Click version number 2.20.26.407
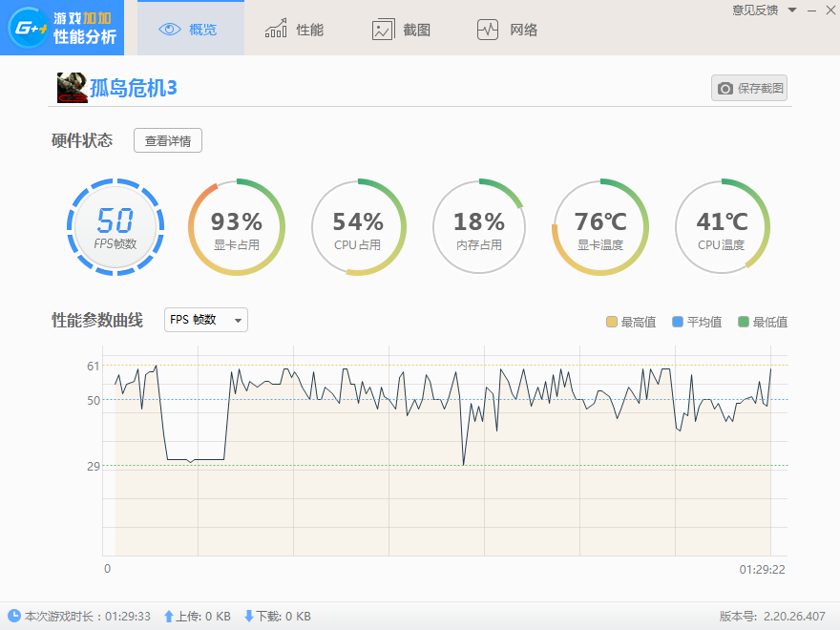The width and height of the screenshot is (840, 630). coord(794,616)
